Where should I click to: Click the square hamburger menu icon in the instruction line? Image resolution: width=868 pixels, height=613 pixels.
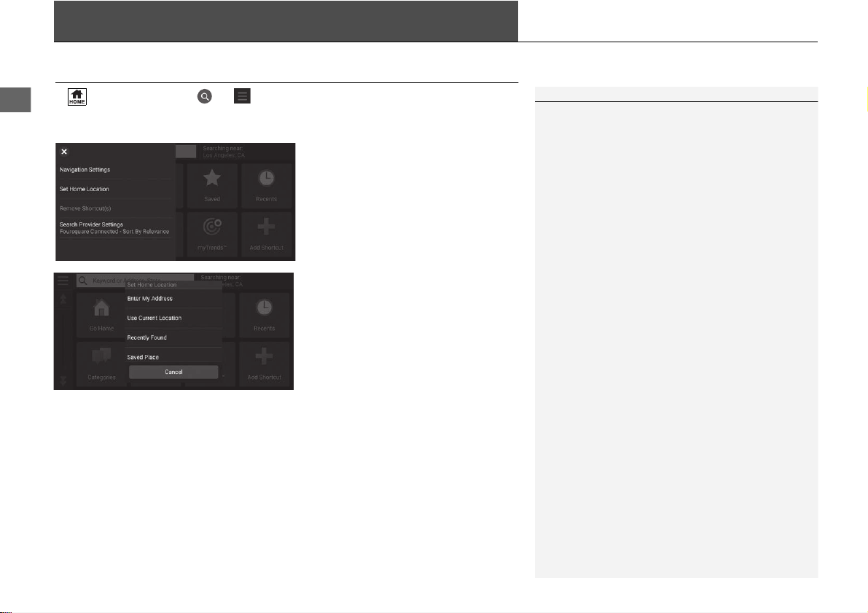(242, 95)
